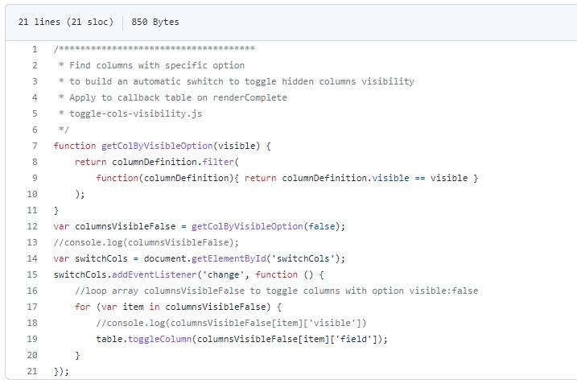Click line number 3
Viewport: 577px width, 392px height.
pyautogui.click(x=35, y=81)
